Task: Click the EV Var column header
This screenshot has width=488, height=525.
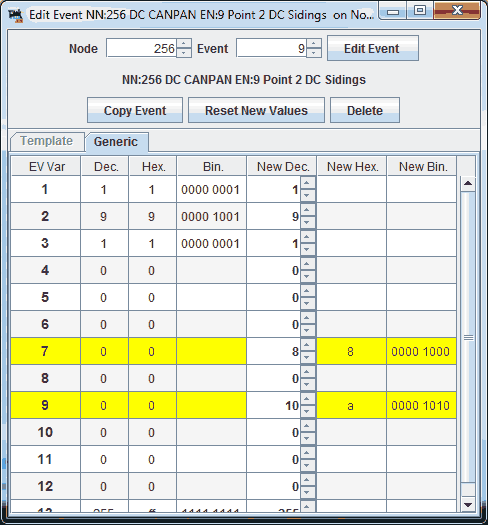Action: pos(46,166)
